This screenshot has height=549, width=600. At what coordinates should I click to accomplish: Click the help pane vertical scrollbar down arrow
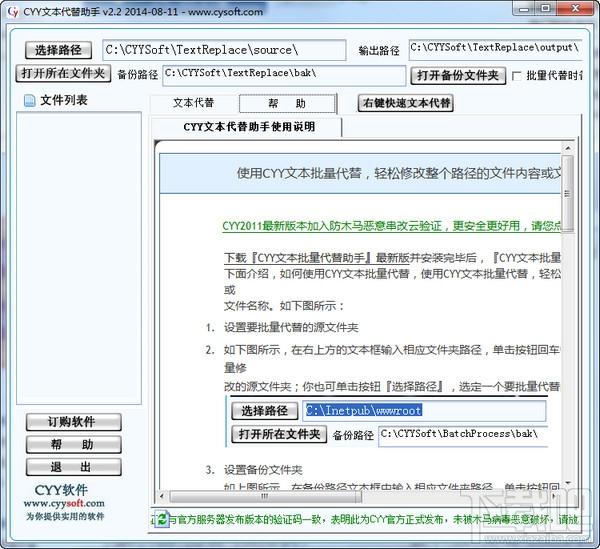click(x=568, y=483)
